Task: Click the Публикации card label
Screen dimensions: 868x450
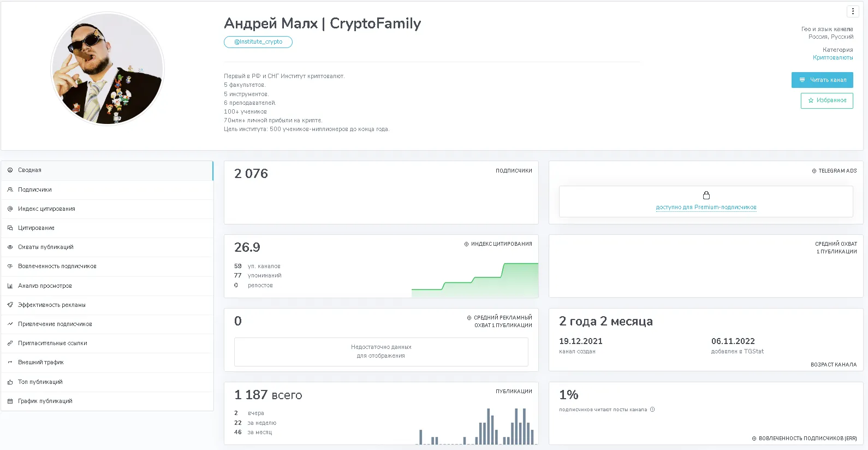Action: (514, 392)
